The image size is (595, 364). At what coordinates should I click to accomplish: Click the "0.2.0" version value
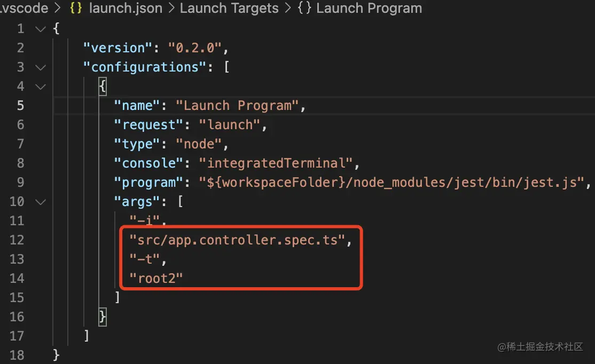click(195, 48)
